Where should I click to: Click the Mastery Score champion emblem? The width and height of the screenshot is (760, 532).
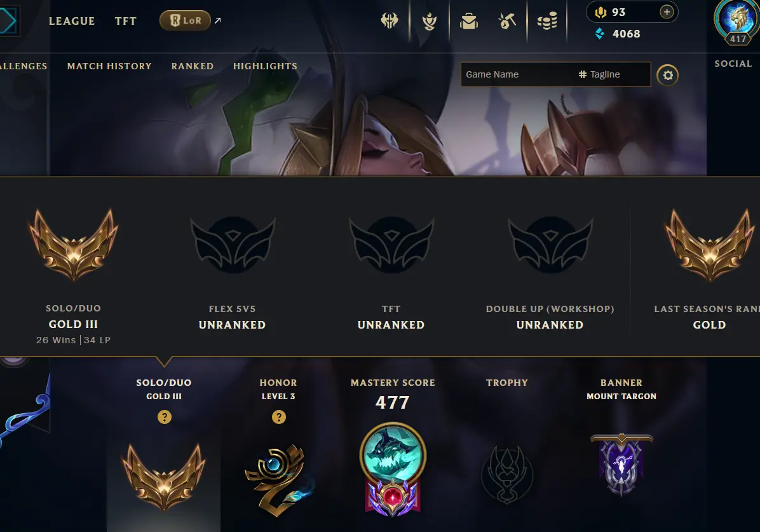(393, 468)
